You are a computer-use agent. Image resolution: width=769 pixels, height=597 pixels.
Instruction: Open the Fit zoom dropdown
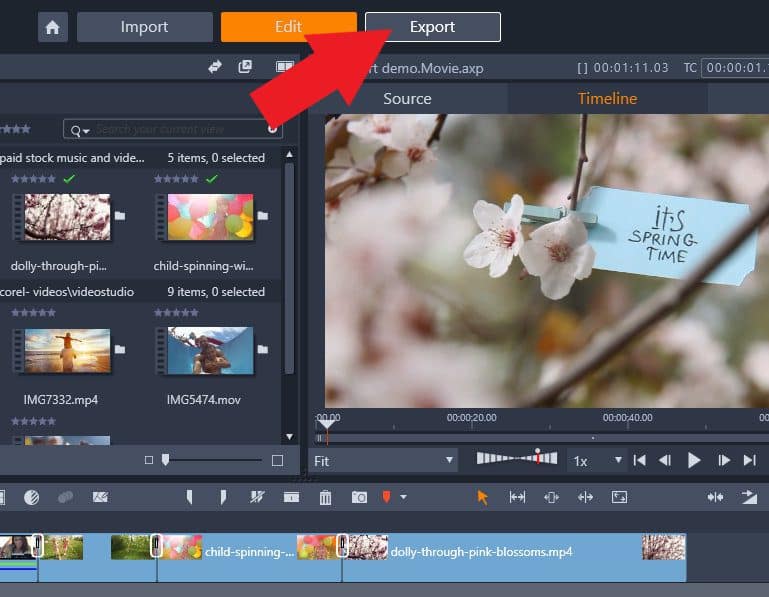(x=383, y=461)
